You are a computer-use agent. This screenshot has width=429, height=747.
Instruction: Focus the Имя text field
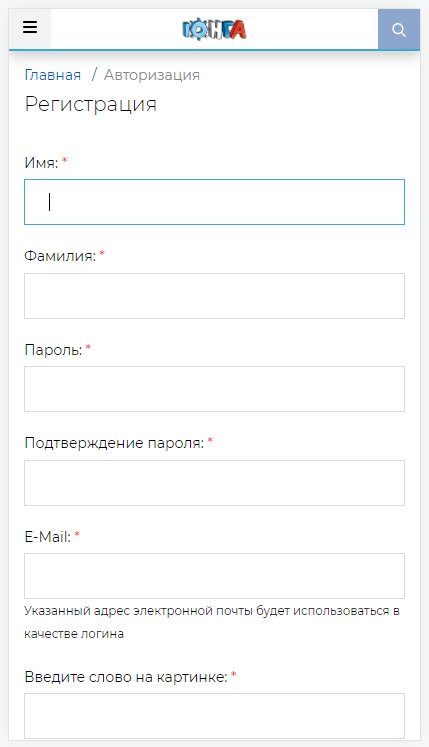click(x=214, y=202)
